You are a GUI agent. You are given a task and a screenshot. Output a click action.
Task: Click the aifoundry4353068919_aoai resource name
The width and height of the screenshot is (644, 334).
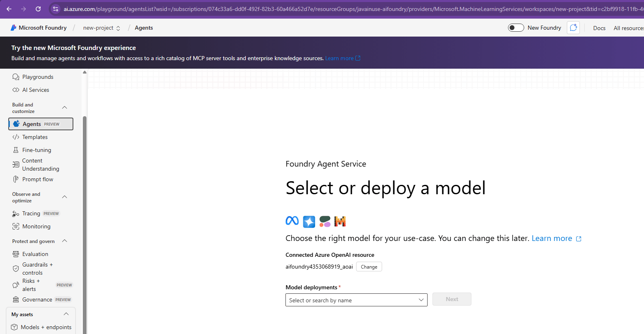point(319,267)
